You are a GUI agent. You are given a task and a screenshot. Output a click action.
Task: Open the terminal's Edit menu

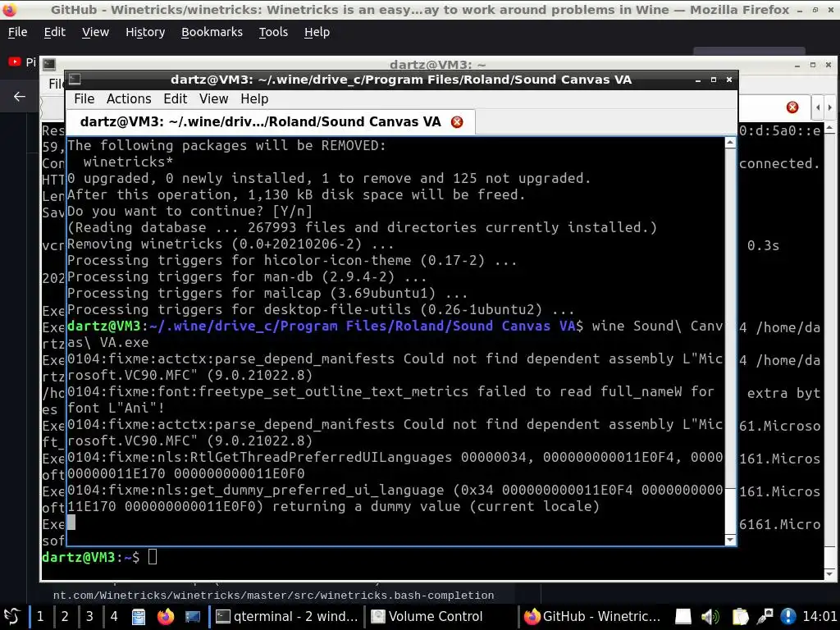[x=176, y=99]
